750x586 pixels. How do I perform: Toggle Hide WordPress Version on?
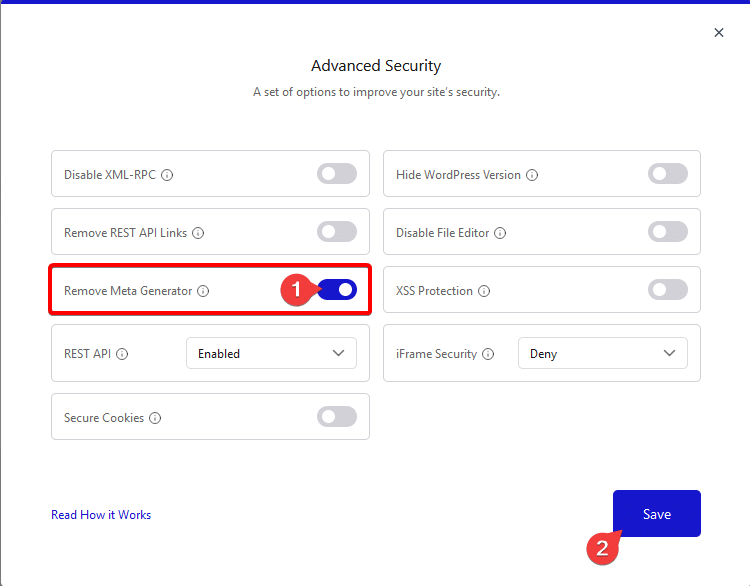(668, 174)
